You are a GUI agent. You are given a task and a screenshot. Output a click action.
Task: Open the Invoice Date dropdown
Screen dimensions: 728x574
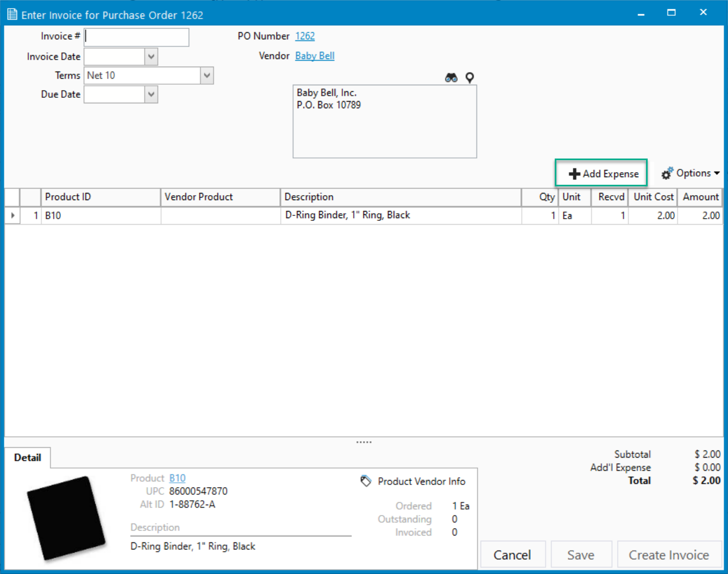pyautogui.click(x=151, y=56)
